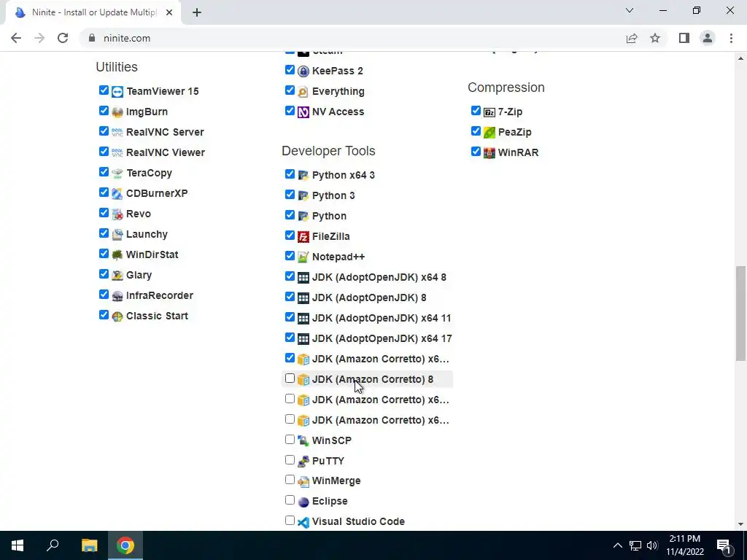Viewport: 747px width, 560px height.
Task: Click the Everything search icon
Action: tap(303, 91)
